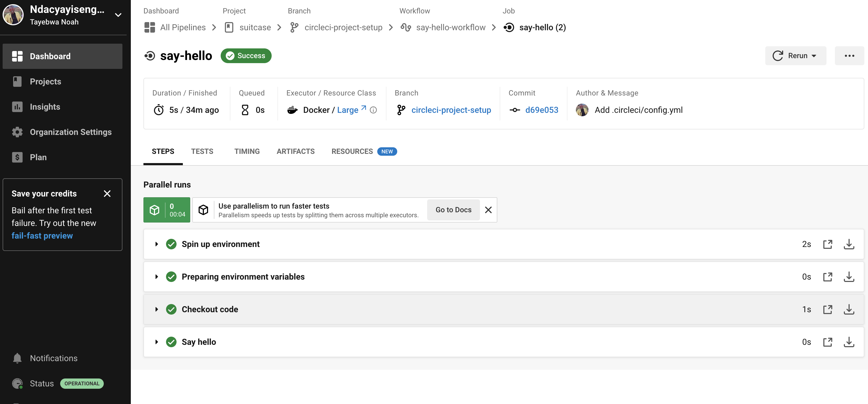Click the Notifications bell icon
The image size is (868, 404).
click(17, 358)
